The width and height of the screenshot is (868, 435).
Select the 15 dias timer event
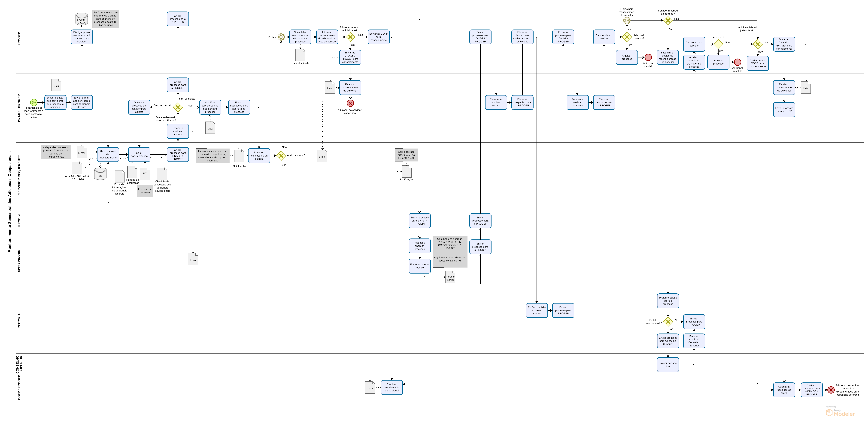click(x=281, y=37)
